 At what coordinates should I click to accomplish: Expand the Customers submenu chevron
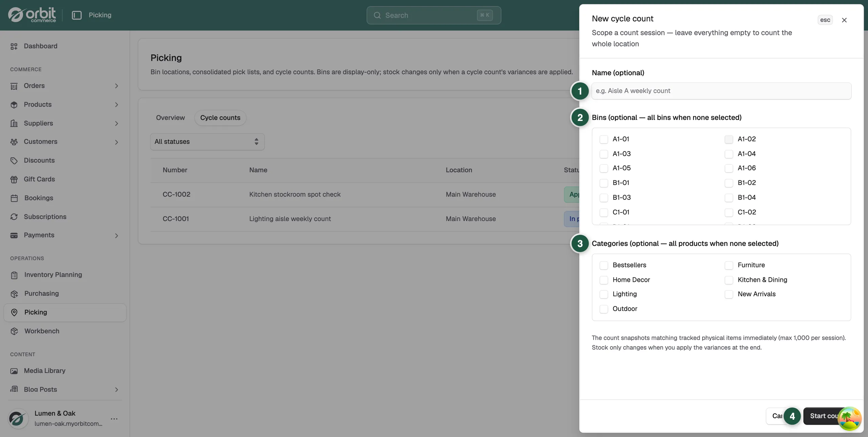pos(116,142)
